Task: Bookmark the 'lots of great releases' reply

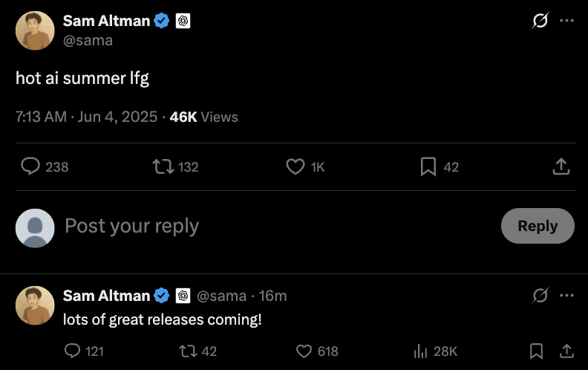Action: [x=536, y=351]
